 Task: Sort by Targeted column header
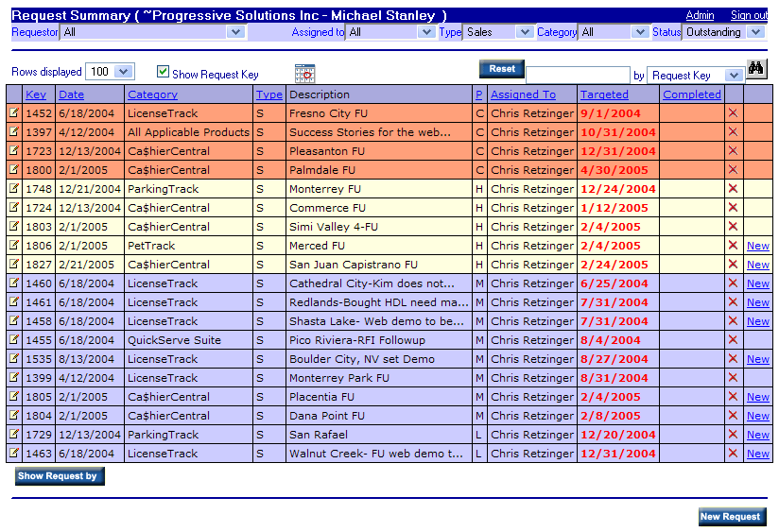[604, 94]
